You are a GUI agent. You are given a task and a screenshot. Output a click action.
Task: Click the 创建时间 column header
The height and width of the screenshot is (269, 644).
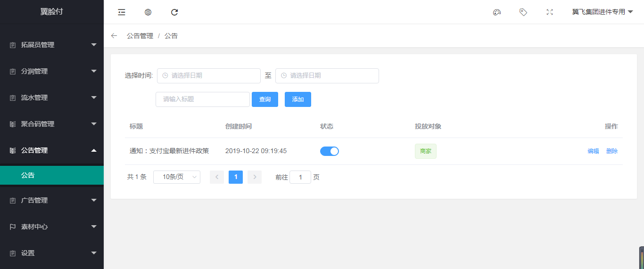coord(239,126)
